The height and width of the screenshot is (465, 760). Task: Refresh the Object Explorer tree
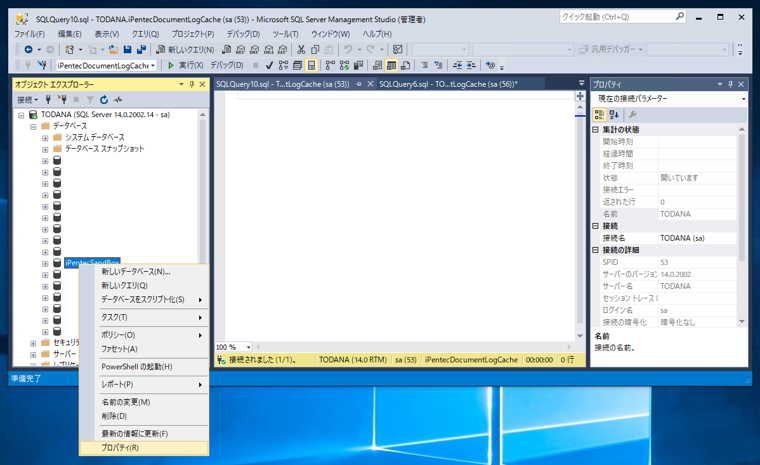pyautogui.click(x=104, y=100)
